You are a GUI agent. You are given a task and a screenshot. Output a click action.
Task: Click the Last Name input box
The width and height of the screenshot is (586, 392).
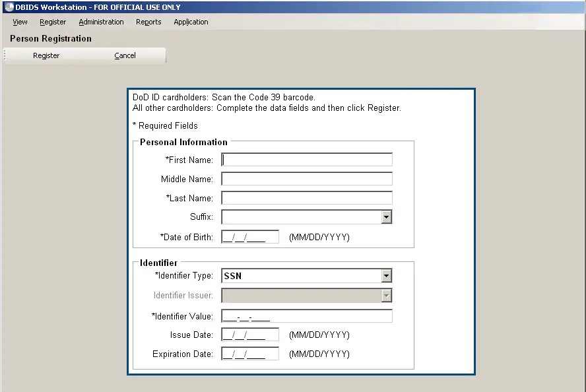tap(306, 197)
